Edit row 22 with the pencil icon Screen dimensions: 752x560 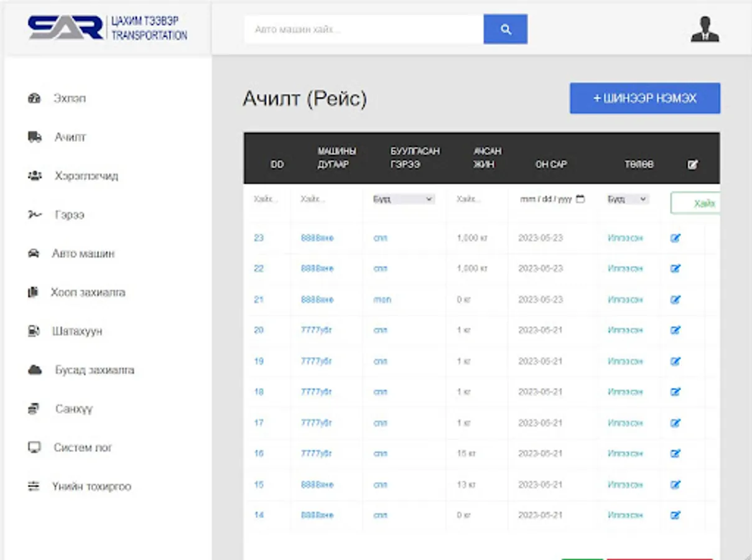click(x=675, y=269)
